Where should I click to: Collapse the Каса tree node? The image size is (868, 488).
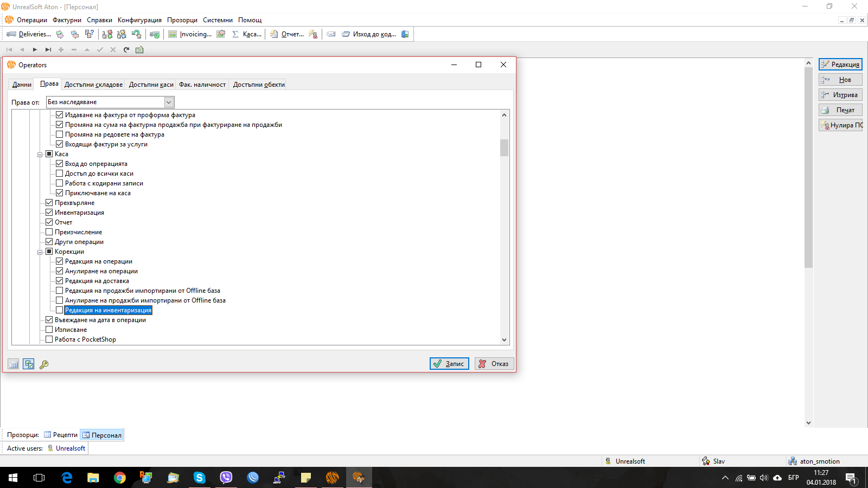[40, 155]
